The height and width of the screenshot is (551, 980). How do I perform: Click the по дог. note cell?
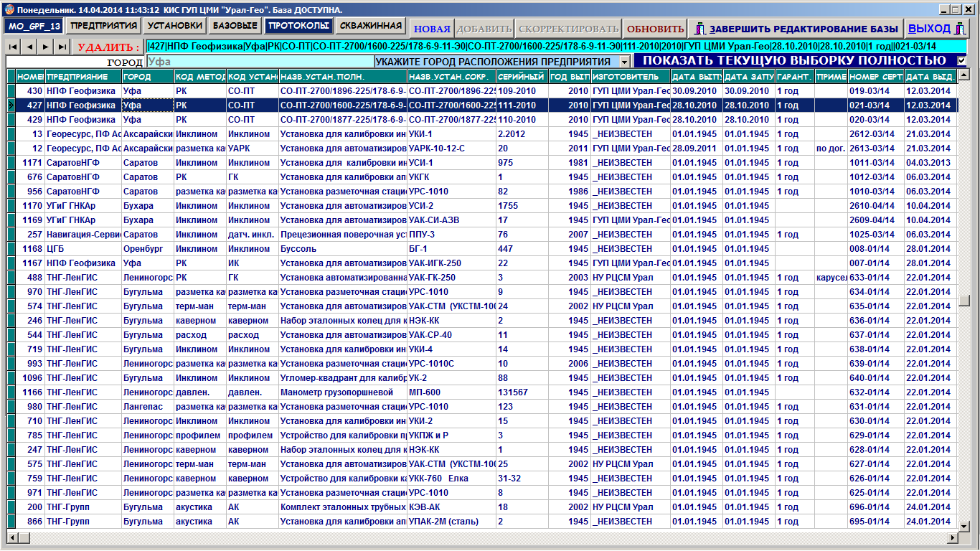[831, 149]
